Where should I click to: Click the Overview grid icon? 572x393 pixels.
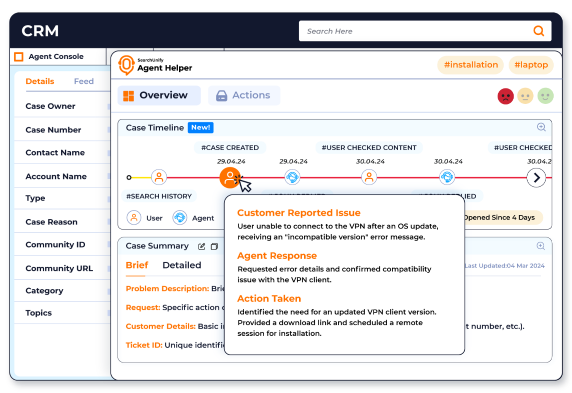[x=128, y=96]
